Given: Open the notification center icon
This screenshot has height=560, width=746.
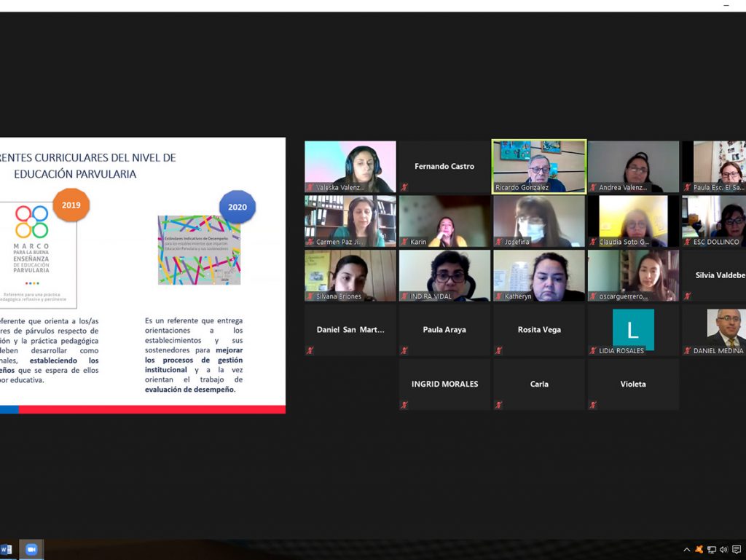Looking at the screenshot, I should pos(737,550).
